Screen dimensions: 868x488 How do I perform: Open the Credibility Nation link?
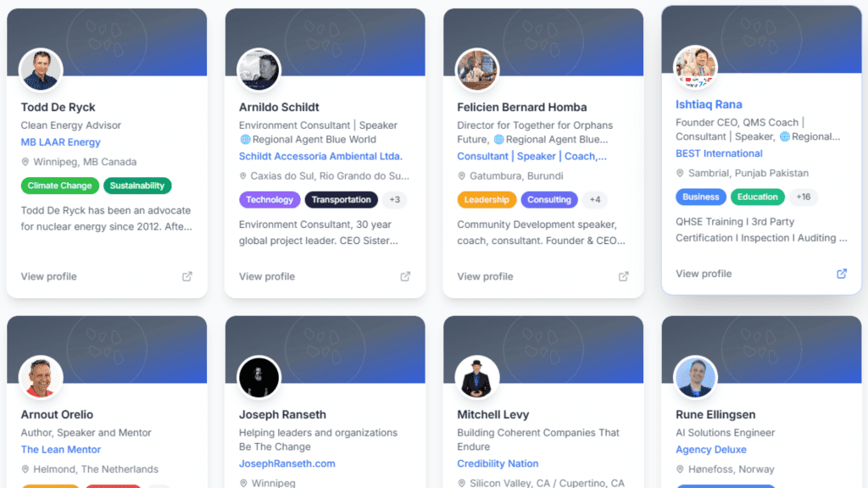pos(498,463)
